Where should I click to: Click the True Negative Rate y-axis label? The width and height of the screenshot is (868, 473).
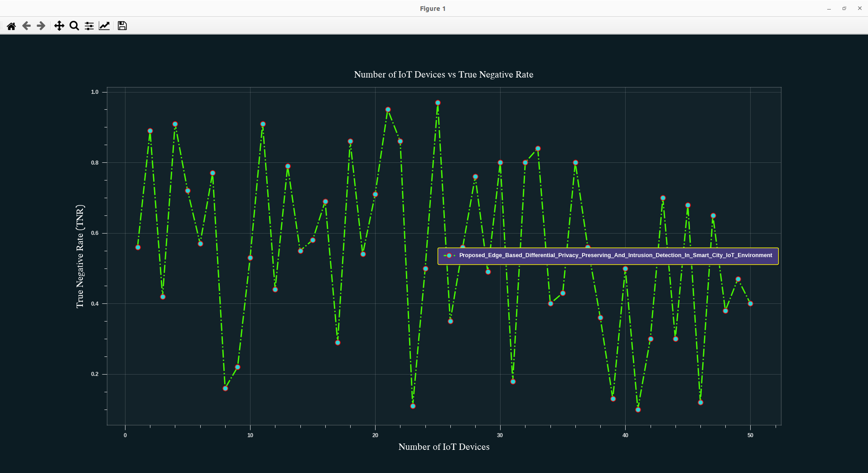point(80,256)
